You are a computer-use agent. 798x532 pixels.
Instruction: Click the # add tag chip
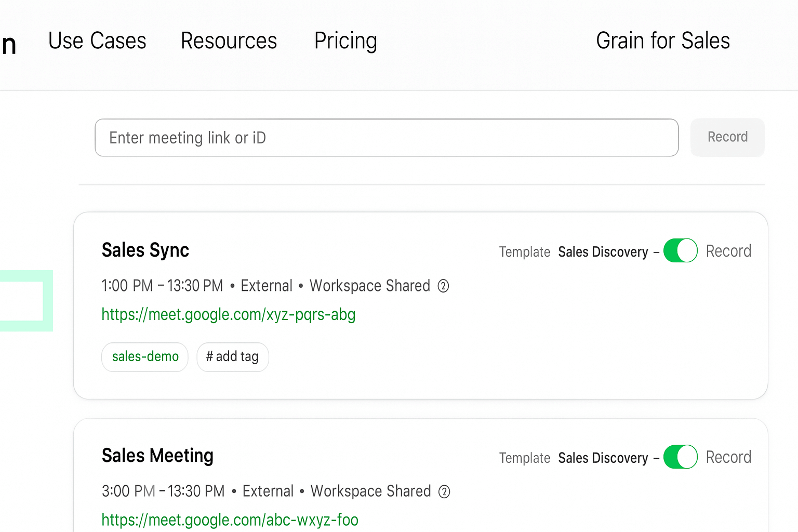pyautogui.click(x=232, y=357)
